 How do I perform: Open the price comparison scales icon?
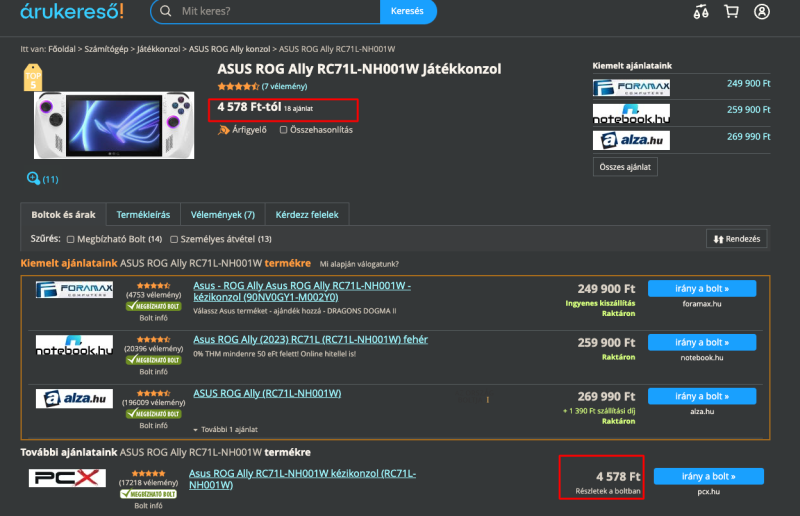(701, 11)
